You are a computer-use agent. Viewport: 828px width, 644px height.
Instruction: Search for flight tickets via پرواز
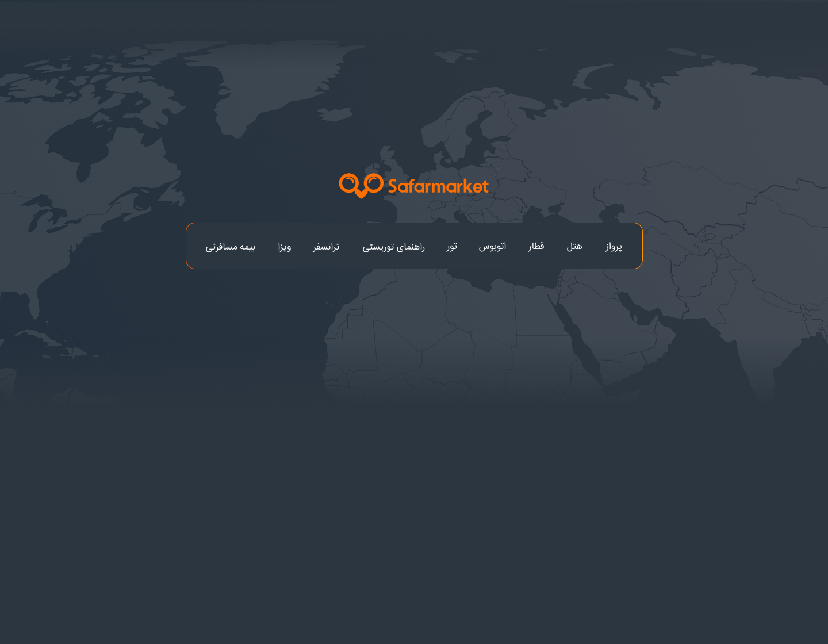click(x=614, y=247)
